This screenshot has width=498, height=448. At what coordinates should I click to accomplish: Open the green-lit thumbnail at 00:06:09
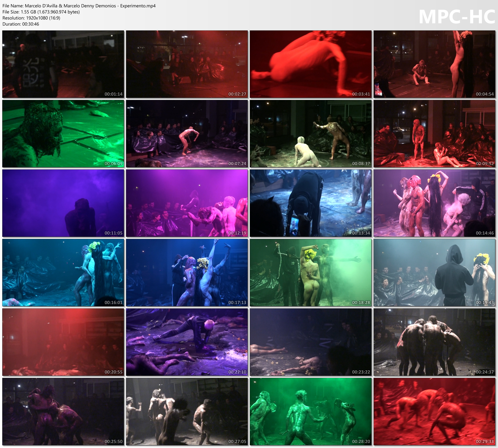click(63, 133)
